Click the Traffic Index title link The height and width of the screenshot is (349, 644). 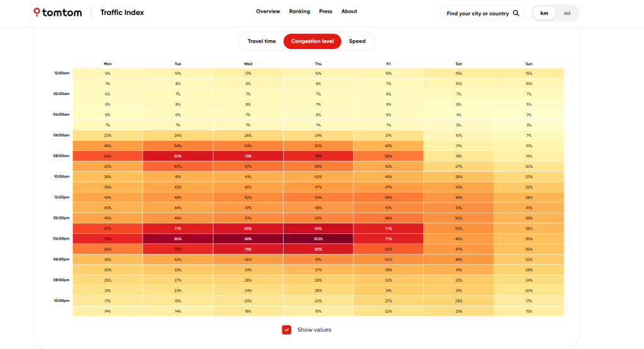(x=122, y=13)
